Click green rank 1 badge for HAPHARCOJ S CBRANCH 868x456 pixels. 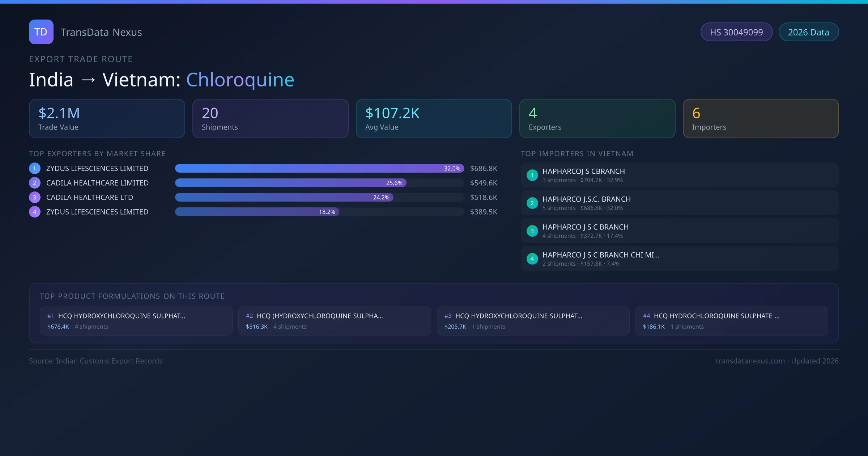532,175
